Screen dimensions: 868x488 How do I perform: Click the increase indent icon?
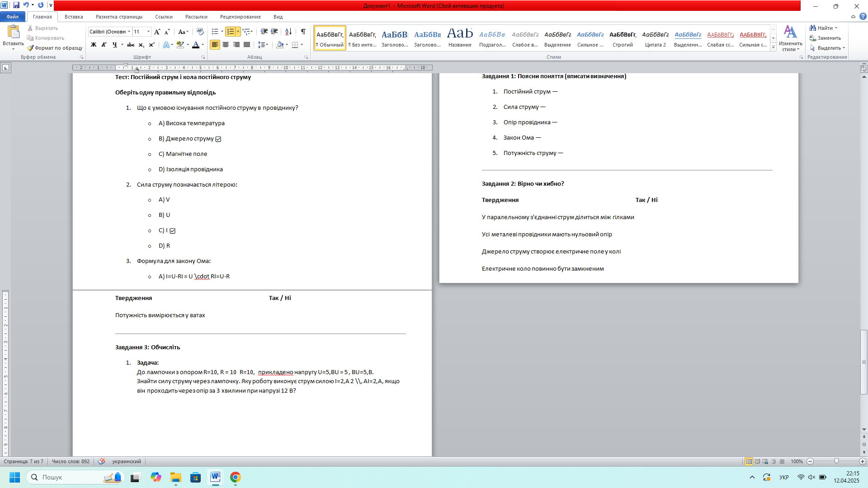pyautogui.click(x=274, y=32)
